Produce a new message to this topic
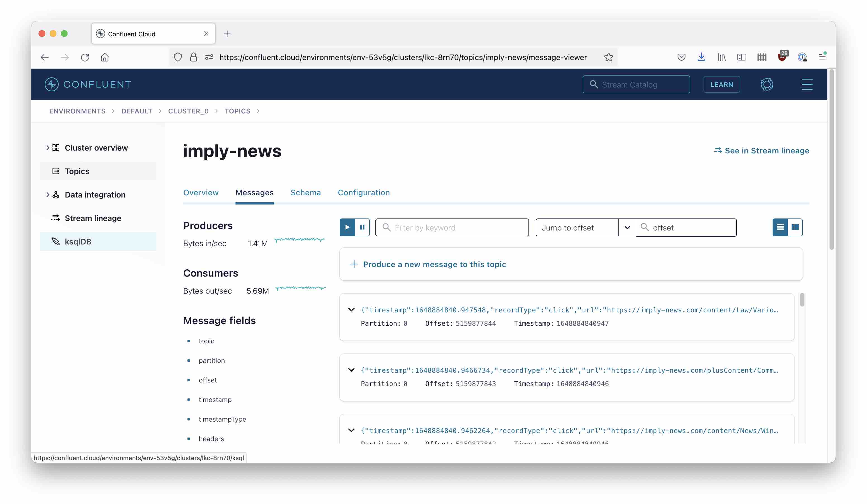Viewport: 867px width, 504px height. pos(435,264)
